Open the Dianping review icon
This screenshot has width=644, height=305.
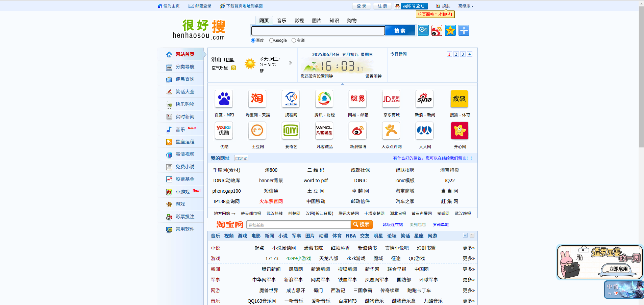tap(391, 130)
